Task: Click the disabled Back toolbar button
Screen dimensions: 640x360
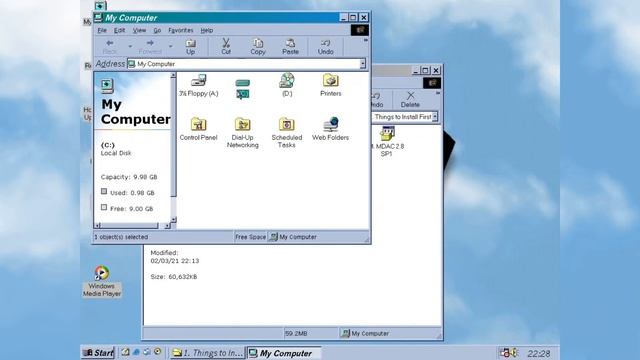Action: pyautogui.click(x=109, y=47)
